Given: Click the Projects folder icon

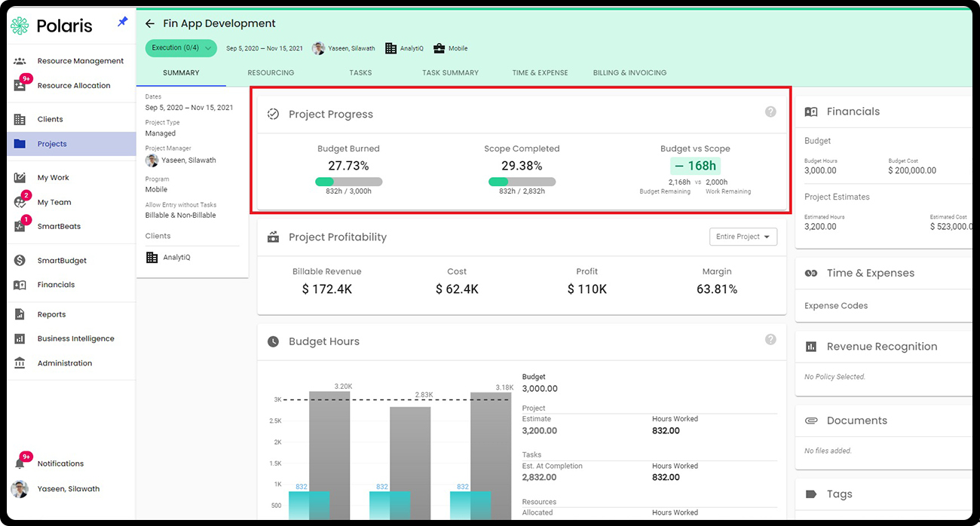Looking at the screenshot, I should point(20,144).
